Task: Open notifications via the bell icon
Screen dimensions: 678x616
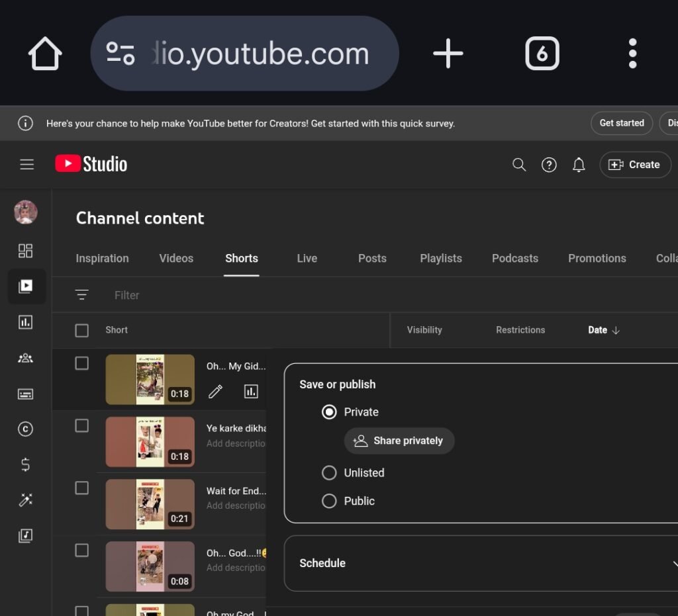Action: coord(579,164)
